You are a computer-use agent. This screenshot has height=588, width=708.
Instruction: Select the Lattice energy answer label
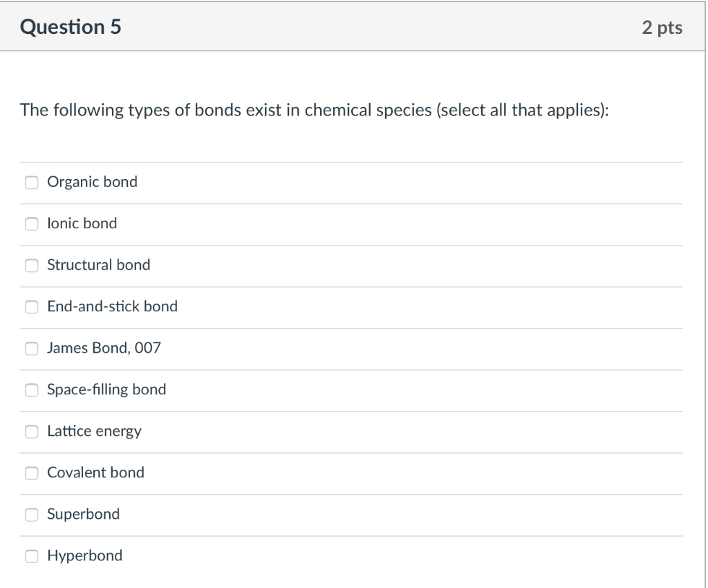(x=93, y=431)
